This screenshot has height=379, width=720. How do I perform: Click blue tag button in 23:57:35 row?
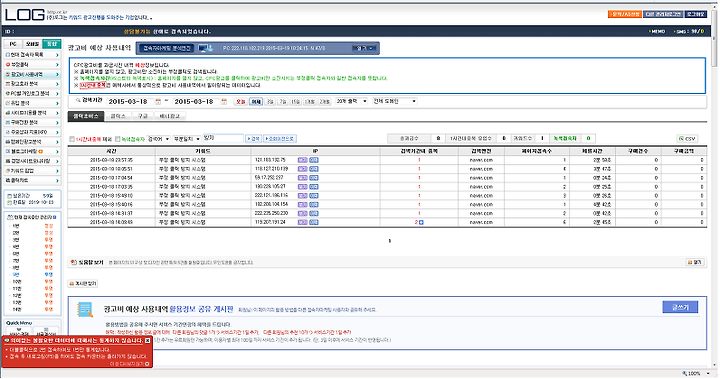[314, 160]
